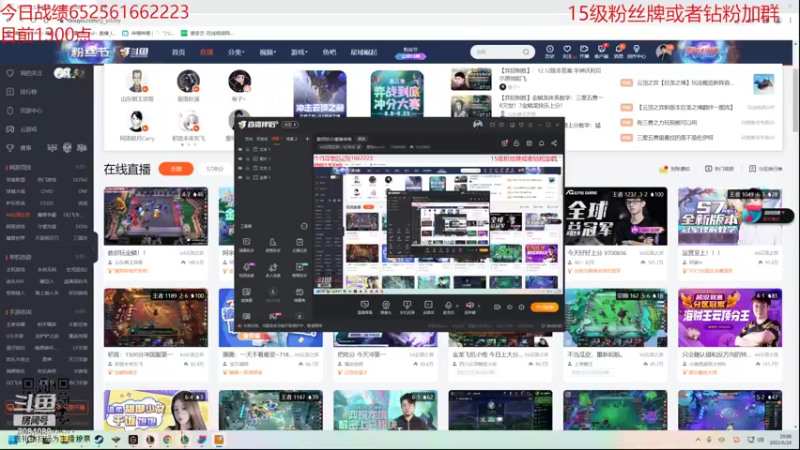The image size is (800, 450).
Task: Click the share icon in companion header
Action: pos(554,143)
